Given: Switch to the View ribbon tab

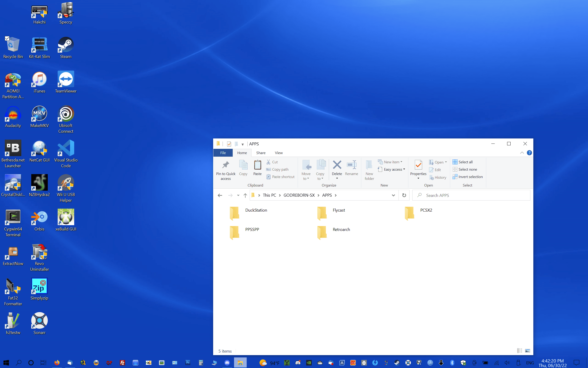Looking at the screenshot, I should (279, 152).
